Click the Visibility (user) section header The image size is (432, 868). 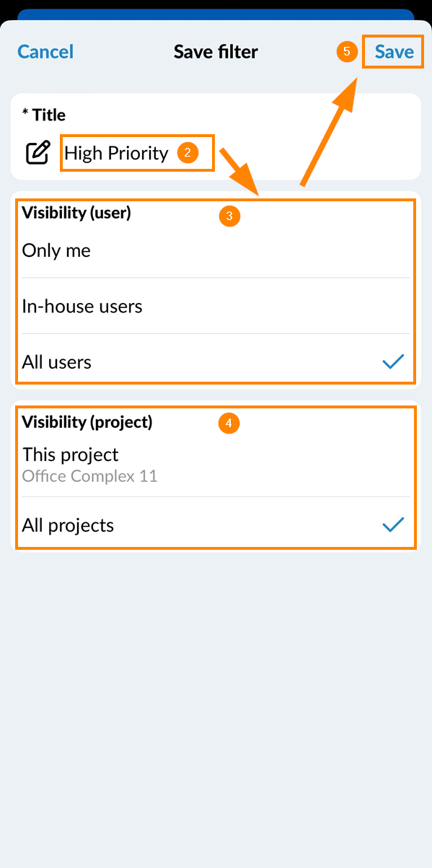coord(76,213)
